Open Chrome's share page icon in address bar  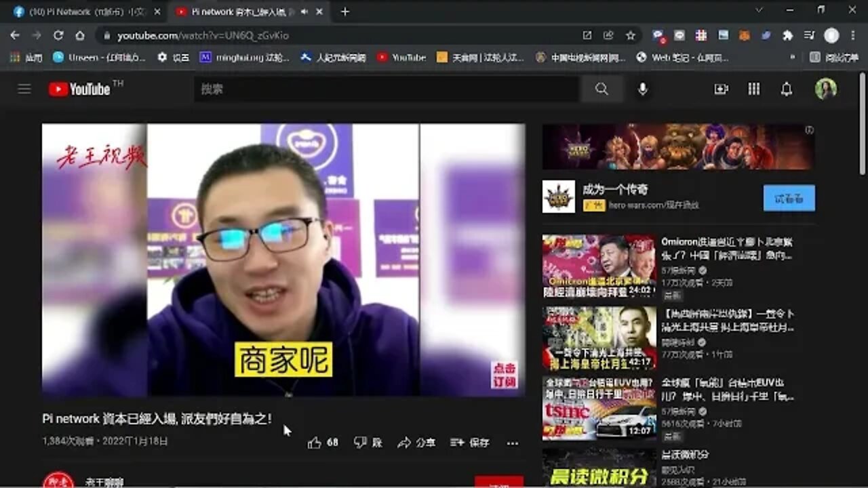[609, 35]
